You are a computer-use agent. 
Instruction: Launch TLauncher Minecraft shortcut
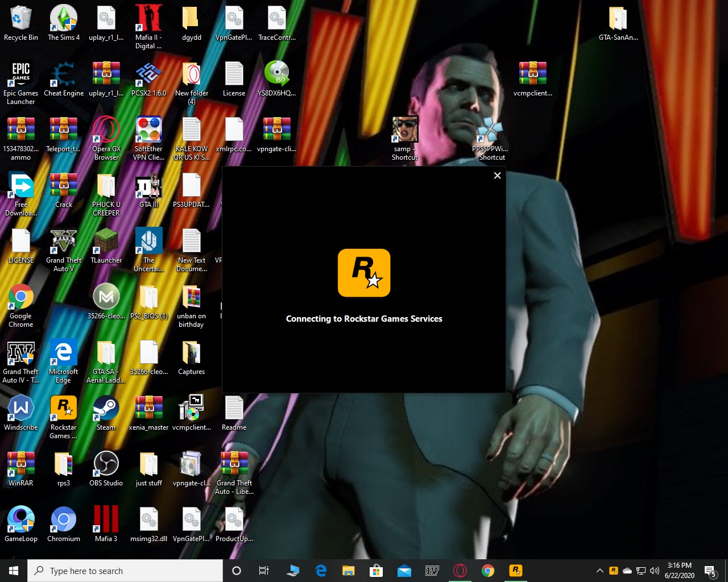(106, 246)
